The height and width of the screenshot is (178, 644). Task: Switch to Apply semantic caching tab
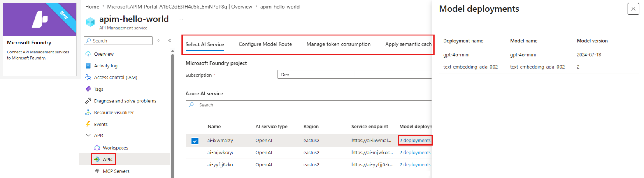tap(408, 44)
